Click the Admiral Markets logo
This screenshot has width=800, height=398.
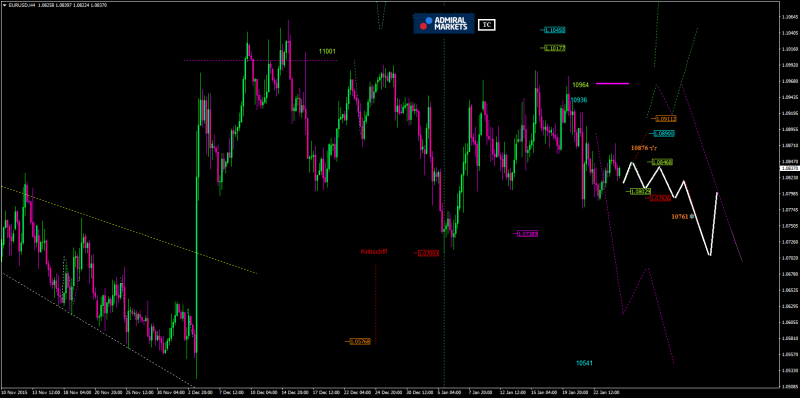click(444, 23)
